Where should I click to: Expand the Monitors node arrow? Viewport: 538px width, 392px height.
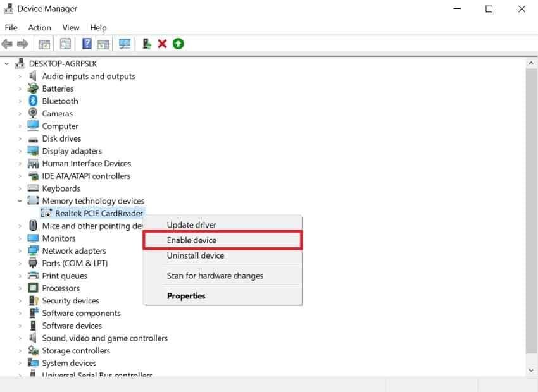20,238
